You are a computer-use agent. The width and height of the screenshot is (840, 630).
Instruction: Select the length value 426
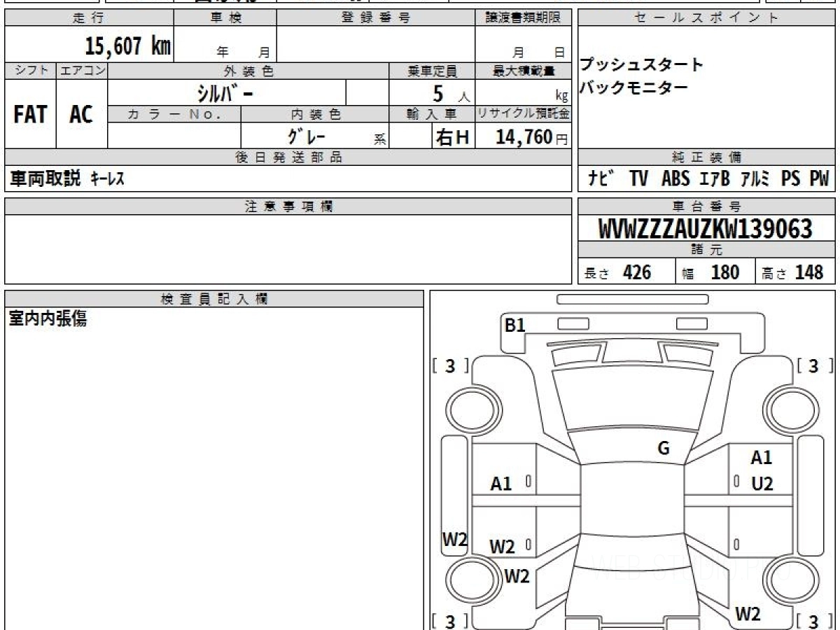point(637,272)
